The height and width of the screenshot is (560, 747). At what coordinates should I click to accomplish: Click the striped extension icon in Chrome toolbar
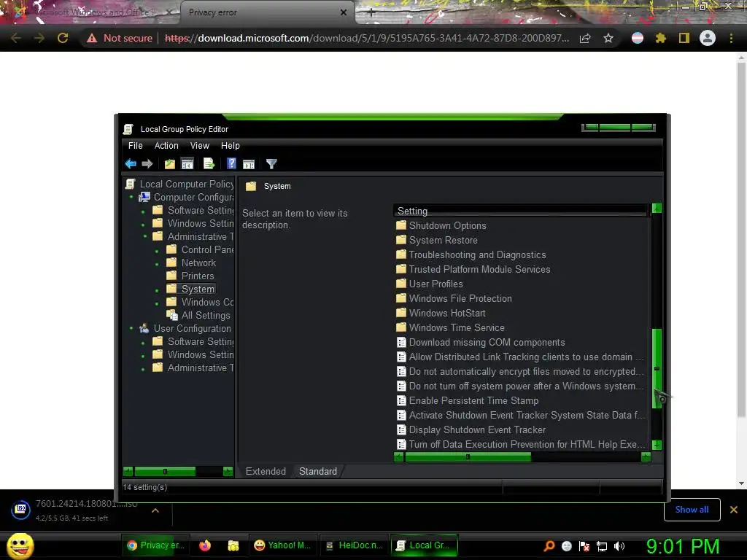tap(638, 38)
